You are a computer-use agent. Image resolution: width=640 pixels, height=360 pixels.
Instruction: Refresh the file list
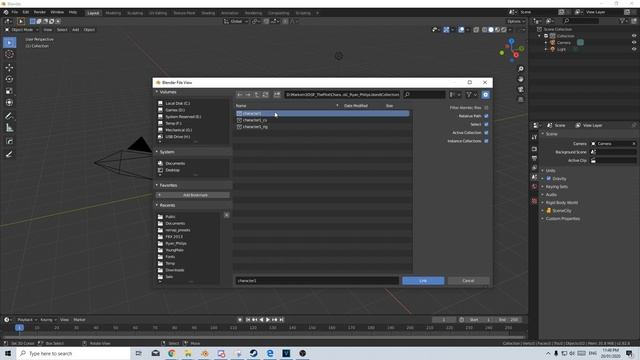pyautogui.click(x=265, y=95)
